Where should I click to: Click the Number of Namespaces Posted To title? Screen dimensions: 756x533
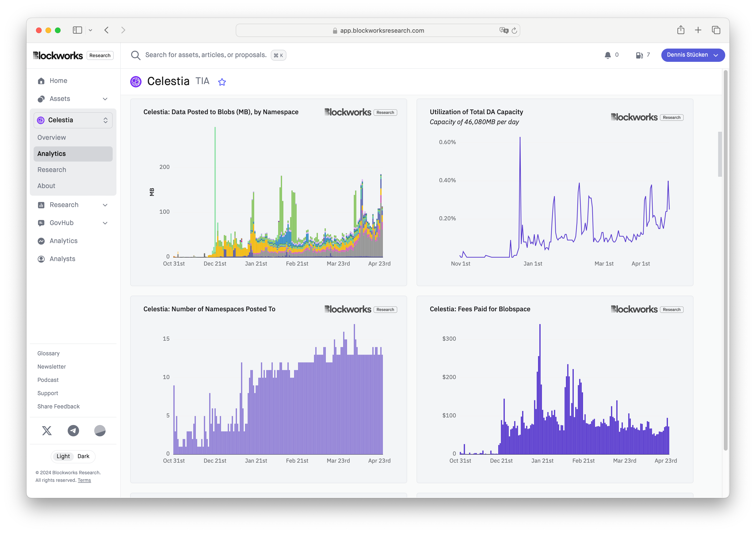pyautogui.click(x=209, y=309)
